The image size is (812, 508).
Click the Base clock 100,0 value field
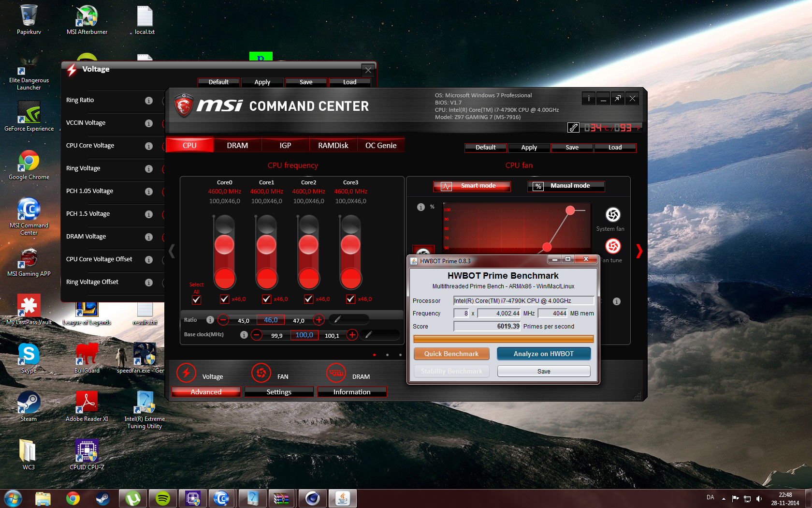click(x=304, y=335)
